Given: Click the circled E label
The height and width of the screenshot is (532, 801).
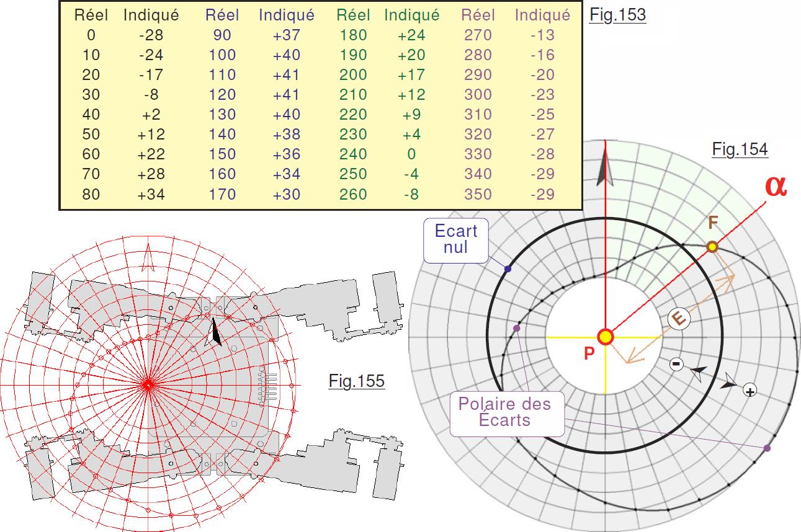Looking at the screenshot, I should (x=679, y=319).
